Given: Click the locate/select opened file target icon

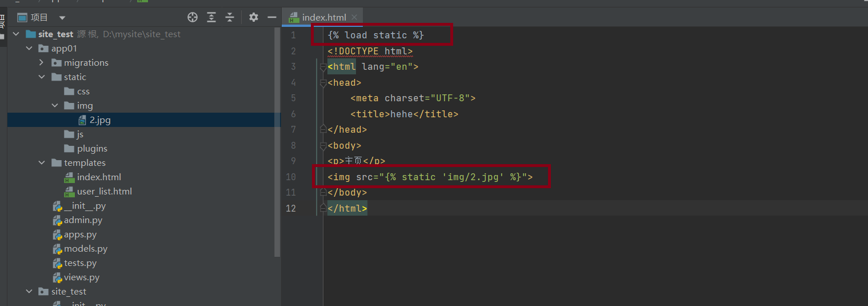Looking at the screenshot, I should pos(193,18).
